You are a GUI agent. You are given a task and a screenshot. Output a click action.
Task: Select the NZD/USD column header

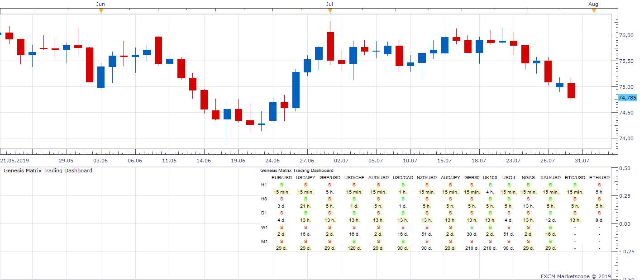click(x=427, y=178)
